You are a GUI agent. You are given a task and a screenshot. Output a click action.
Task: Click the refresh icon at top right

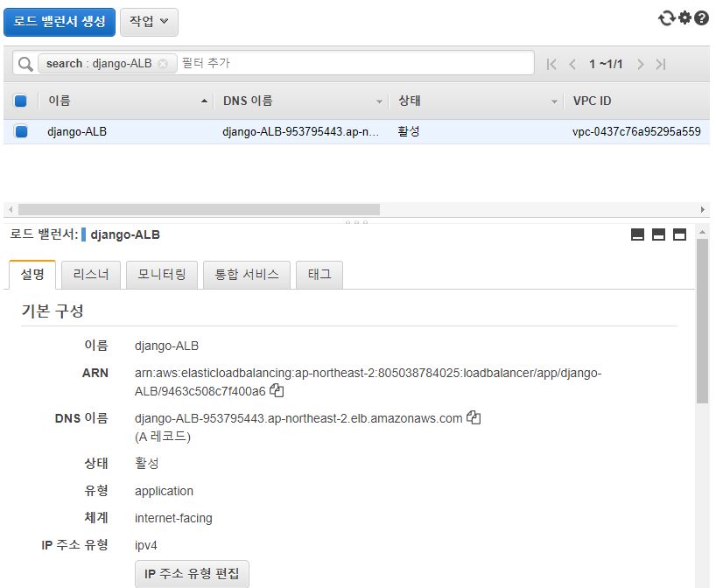coord(667,18)
